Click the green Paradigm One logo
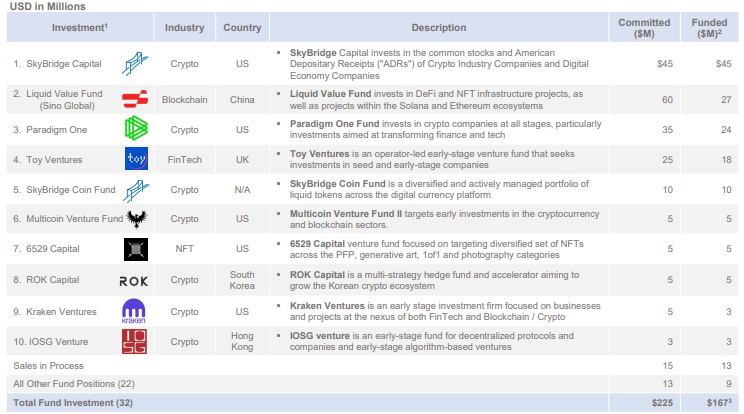This screenshot has width=744, height=414. pos(136,129)
